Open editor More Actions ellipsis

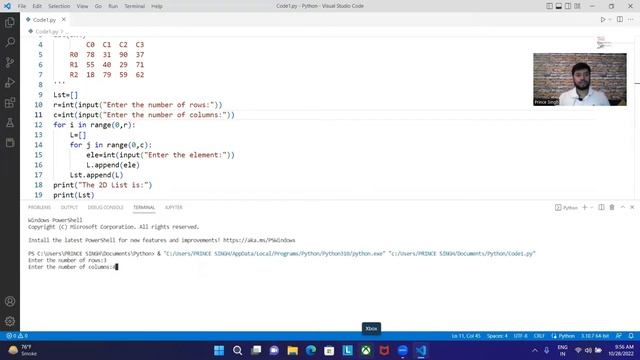631,20
